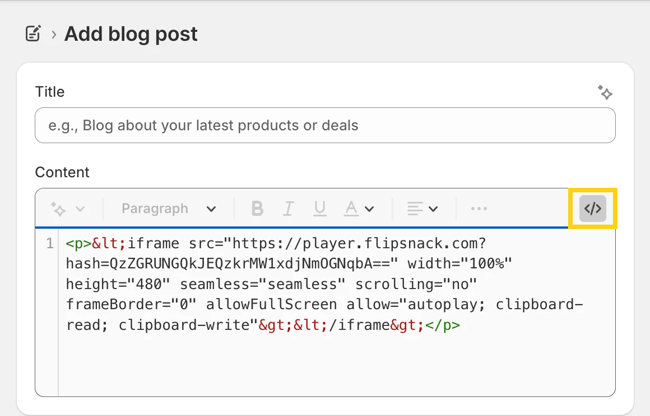Viewport: 650px width, 416px height.
Task: Click the closing </p> tag in code
Action: coord(443,325)
